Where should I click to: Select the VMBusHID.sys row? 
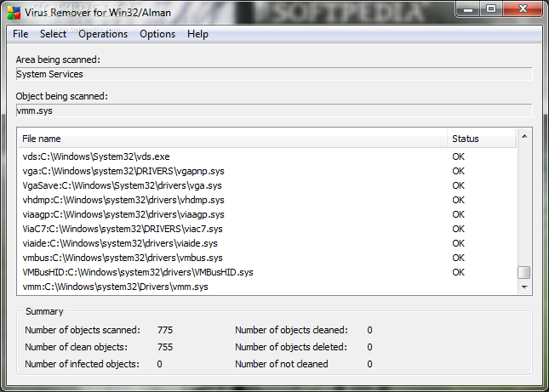pos(266,272)
